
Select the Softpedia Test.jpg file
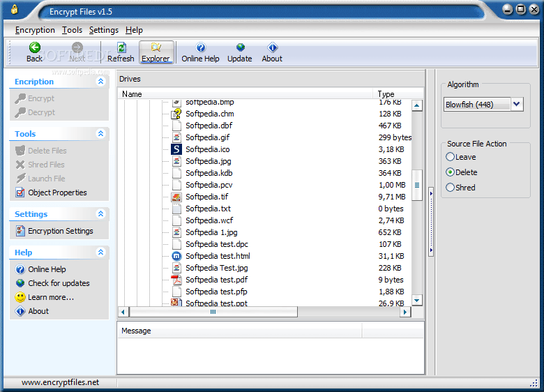(216, 268)
